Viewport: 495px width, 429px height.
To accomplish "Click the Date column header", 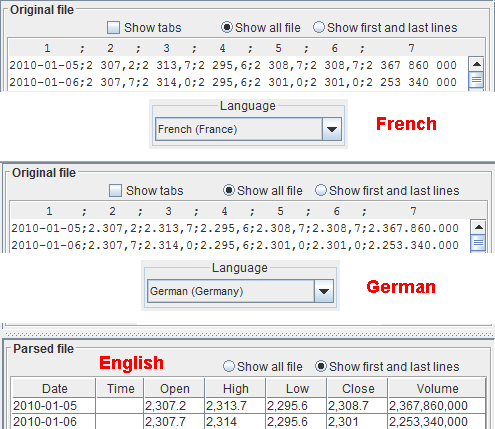I will pos(54,388).
